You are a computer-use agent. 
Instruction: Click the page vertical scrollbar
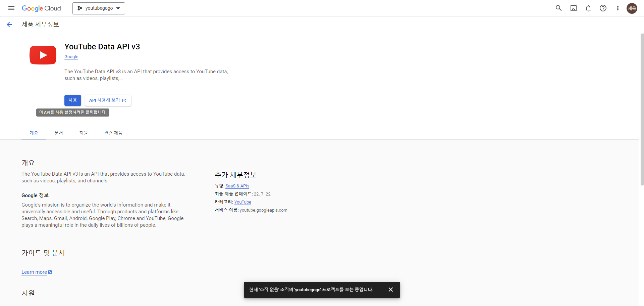pyautogui.click(x=642, y=109)
